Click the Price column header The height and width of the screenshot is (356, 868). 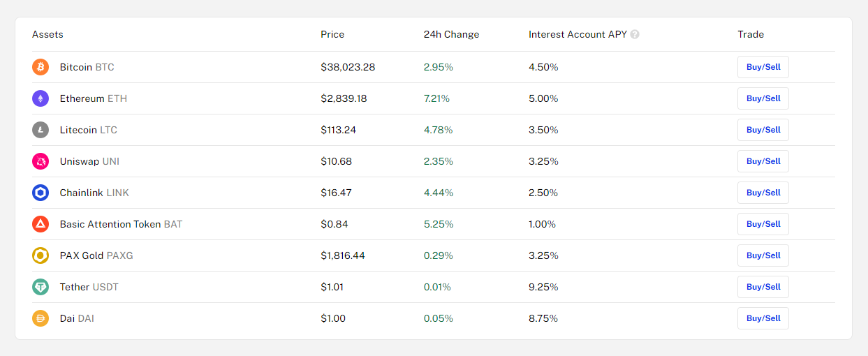tap(332, 34)
